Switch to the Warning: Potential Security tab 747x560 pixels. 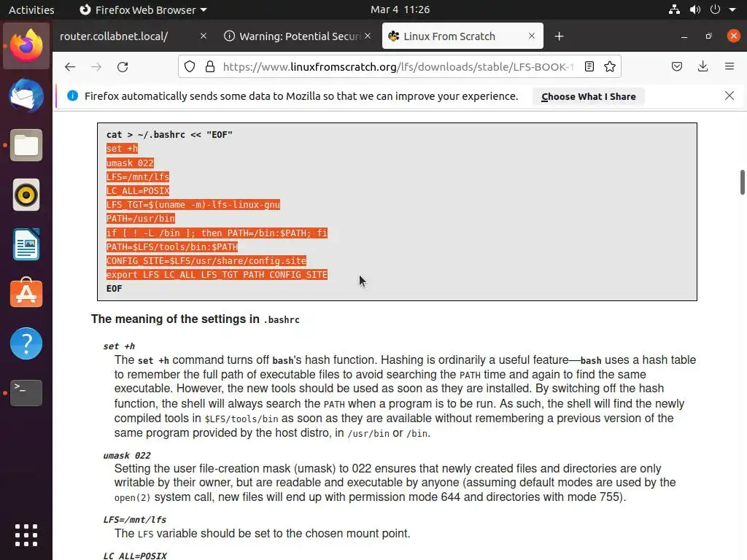pyautogui.click(x=298, y=36)
